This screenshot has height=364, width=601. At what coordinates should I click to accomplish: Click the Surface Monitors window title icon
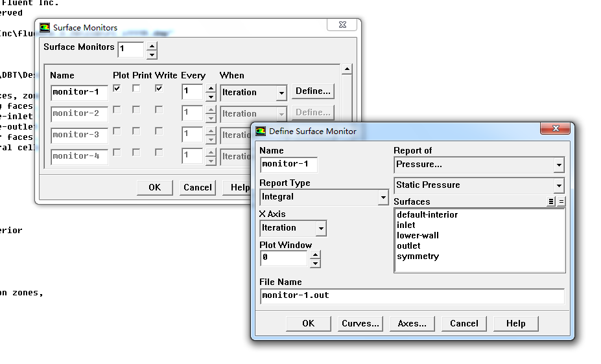45,28
